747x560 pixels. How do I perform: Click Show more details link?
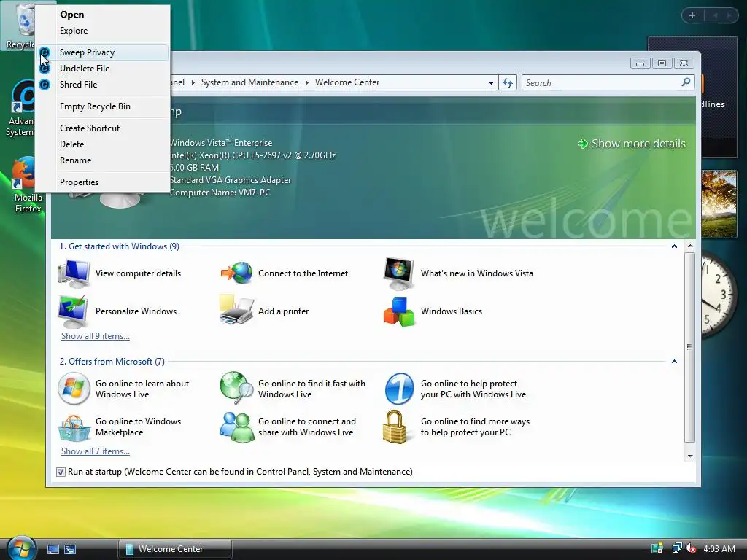(631, 144)
